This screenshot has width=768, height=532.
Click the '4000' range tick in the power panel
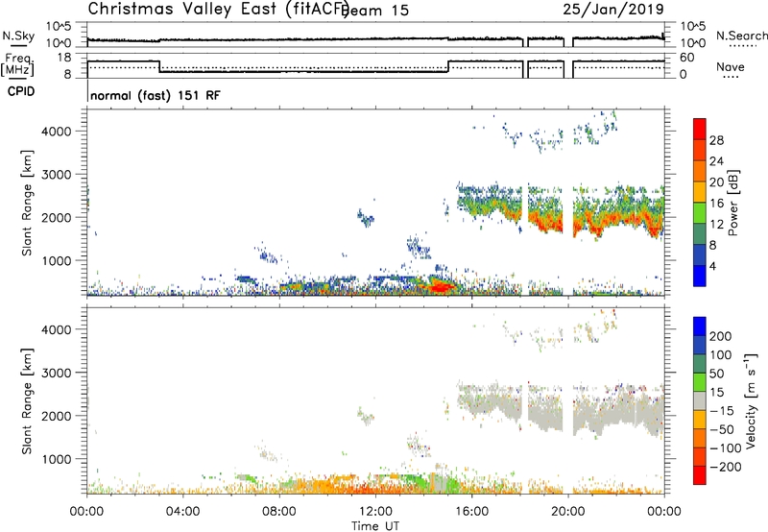click(57, 132)
